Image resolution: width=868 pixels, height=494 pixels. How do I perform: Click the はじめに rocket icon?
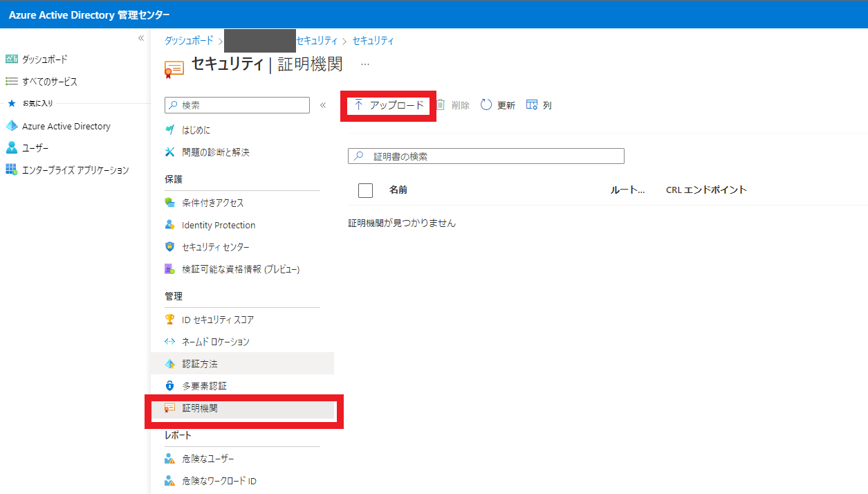tap(169, 130)
